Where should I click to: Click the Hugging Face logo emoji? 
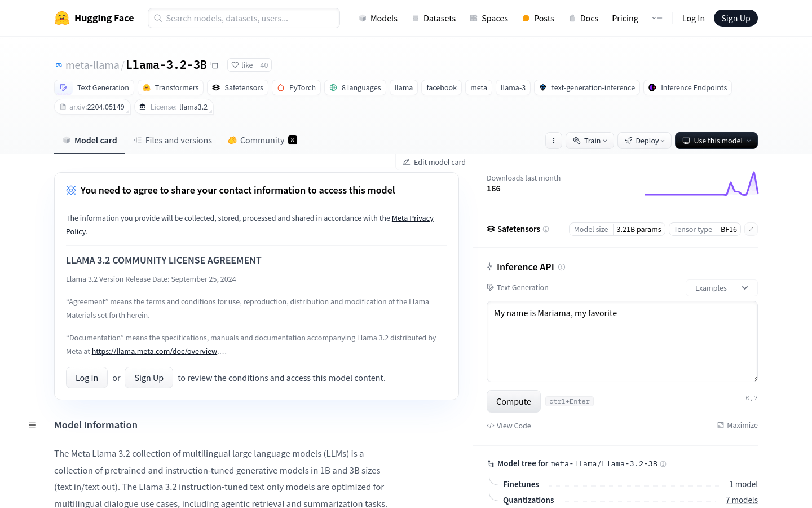(62, 18)
